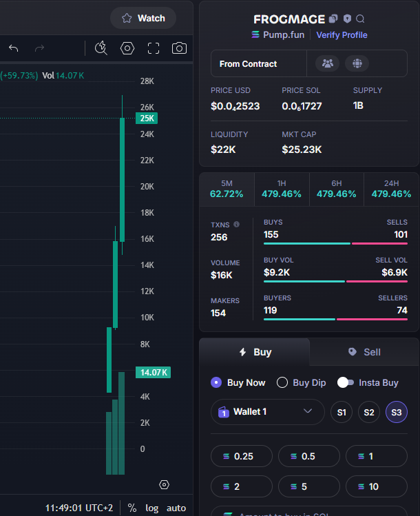Choose the 0.5 SOL amount
This screenshot has height=516, width=420.
tap(309, 456)
